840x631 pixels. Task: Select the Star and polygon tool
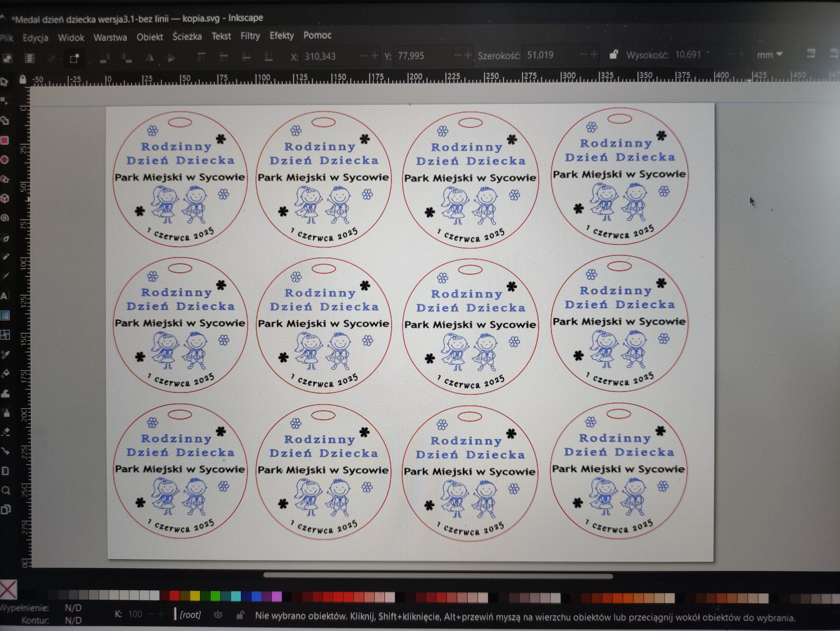coord(5,179)
